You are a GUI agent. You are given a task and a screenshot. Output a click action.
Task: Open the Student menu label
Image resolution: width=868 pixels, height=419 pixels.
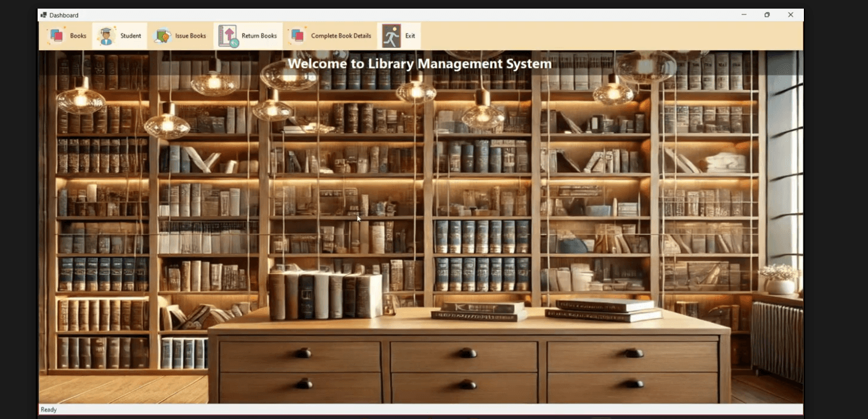tap(131, 36)
